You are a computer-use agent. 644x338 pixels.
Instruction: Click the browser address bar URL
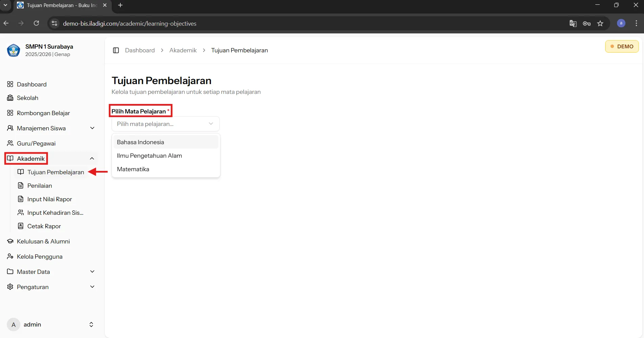click(x=129, y=23)
